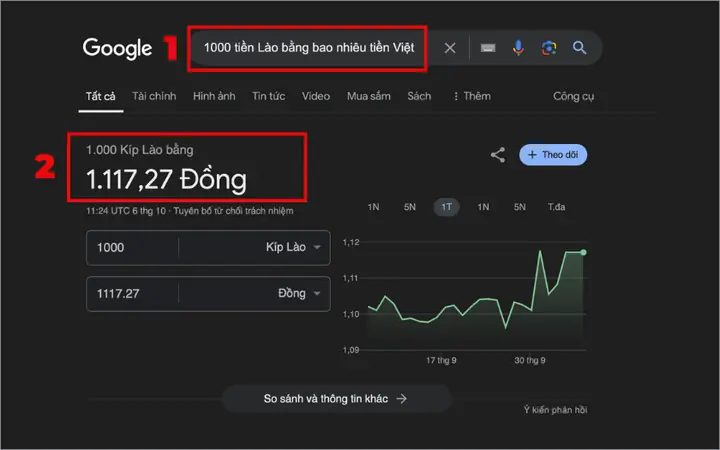The image size is (720, 450).
Task: Open the Kíp Lào currency dropdown
Action: (x=293, y=247)
